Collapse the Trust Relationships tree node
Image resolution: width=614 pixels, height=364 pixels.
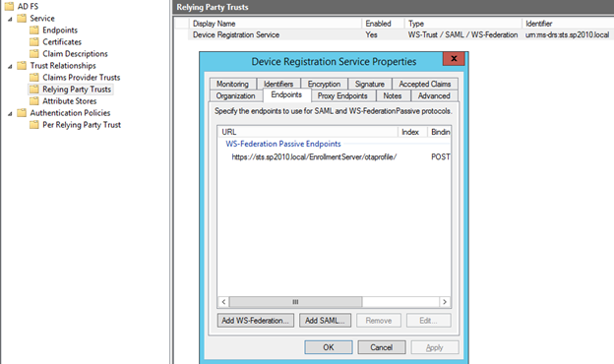[x=10, y=66]
